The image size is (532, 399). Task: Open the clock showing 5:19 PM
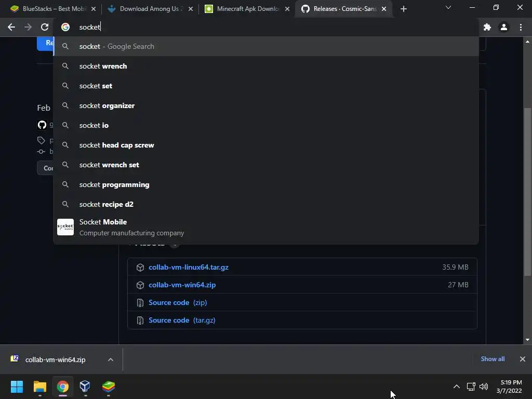click(509, 387)
